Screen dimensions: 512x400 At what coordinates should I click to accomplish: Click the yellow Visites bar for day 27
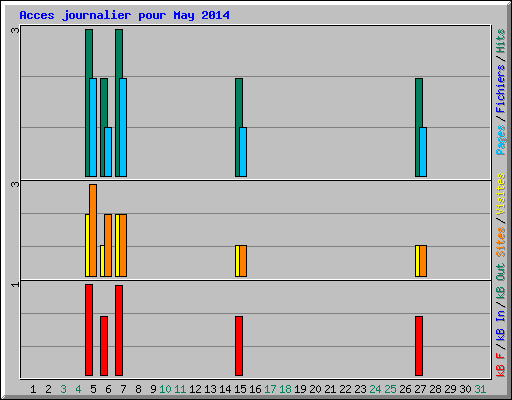[417, 261]
